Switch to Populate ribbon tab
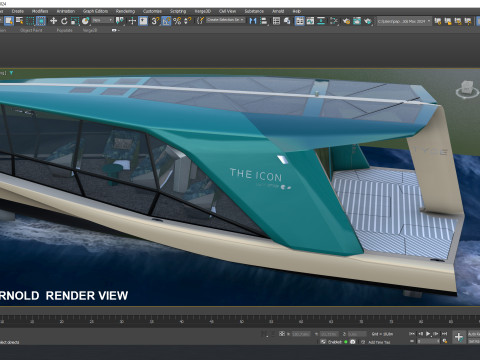480x360 pixels. 64,30
